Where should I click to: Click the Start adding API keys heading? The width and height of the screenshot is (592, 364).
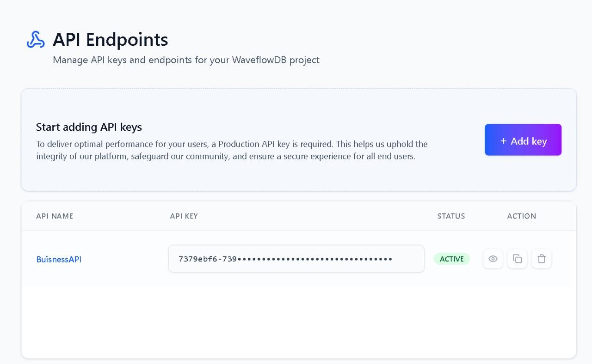89,127
